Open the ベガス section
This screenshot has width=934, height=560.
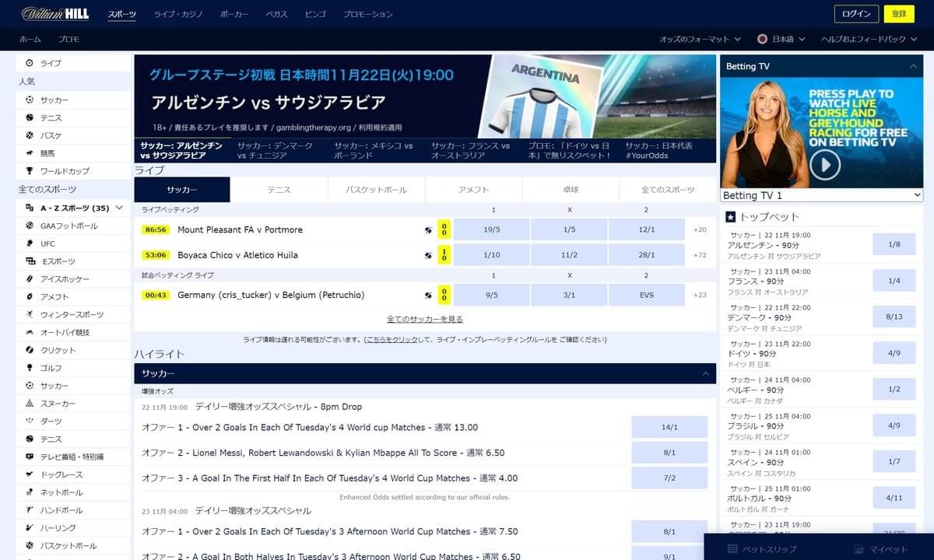(x=276, y=14)
